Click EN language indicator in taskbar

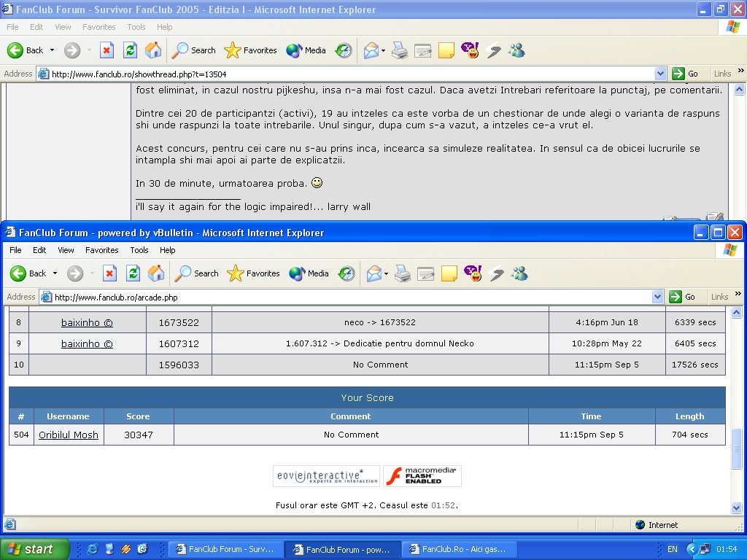coord(672,549)
